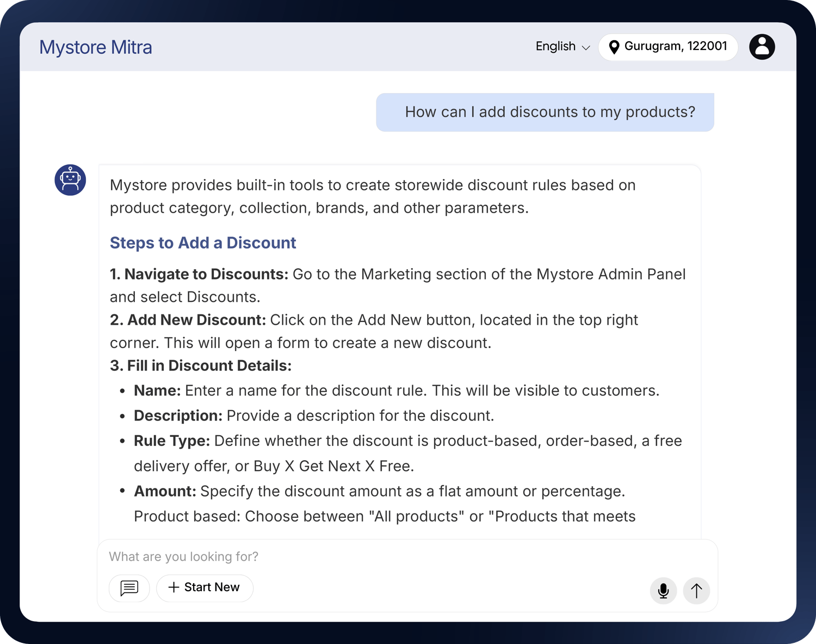Select the 'How can I add discounts' message bubble
Image resolution: width=816 pixels, height=644 pixels.
[x=545, y=112]
